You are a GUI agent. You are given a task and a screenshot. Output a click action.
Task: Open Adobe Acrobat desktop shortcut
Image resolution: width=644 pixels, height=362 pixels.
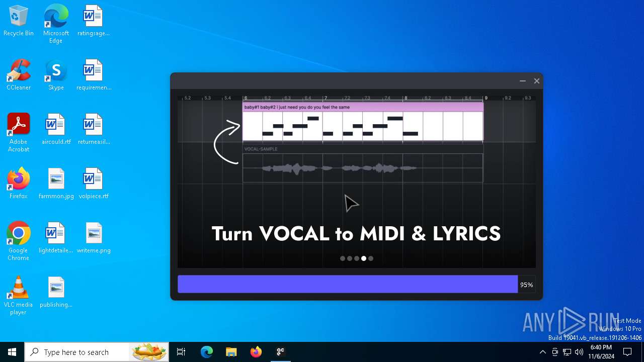19,133
